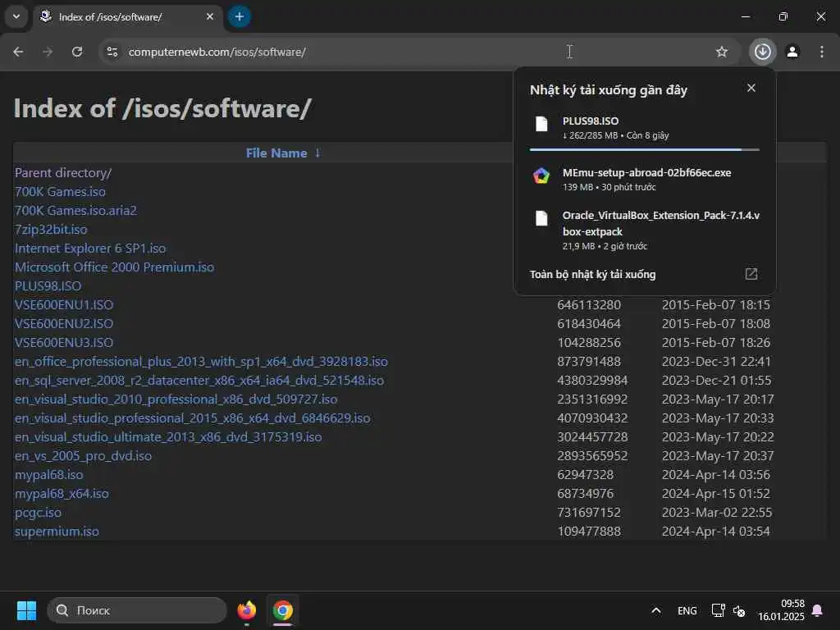Download supermium.iso
This screenshot has width=840, height=630.
57,532
